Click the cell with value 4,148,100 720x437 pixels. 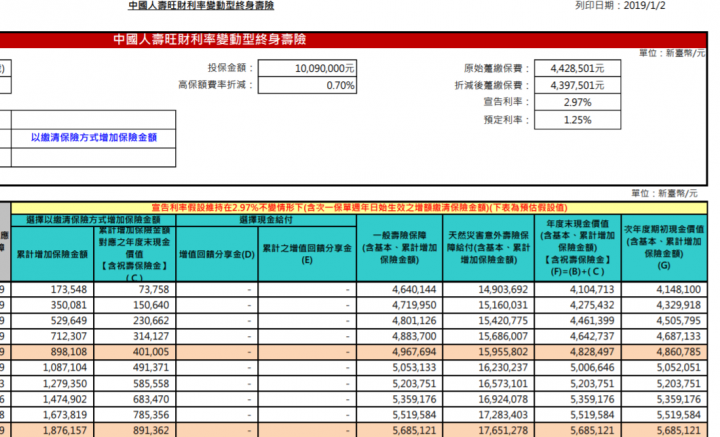pos(664,290)
